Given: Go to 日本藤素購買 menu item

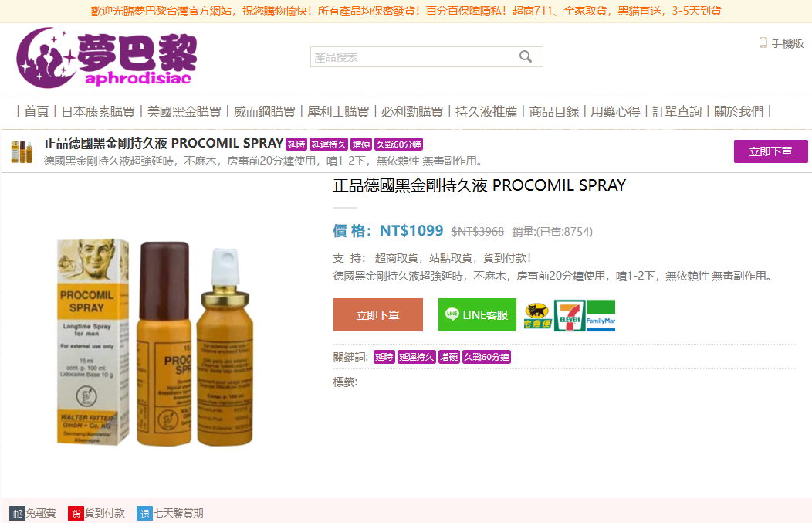Looking at the screenshot, I should 98,111.
